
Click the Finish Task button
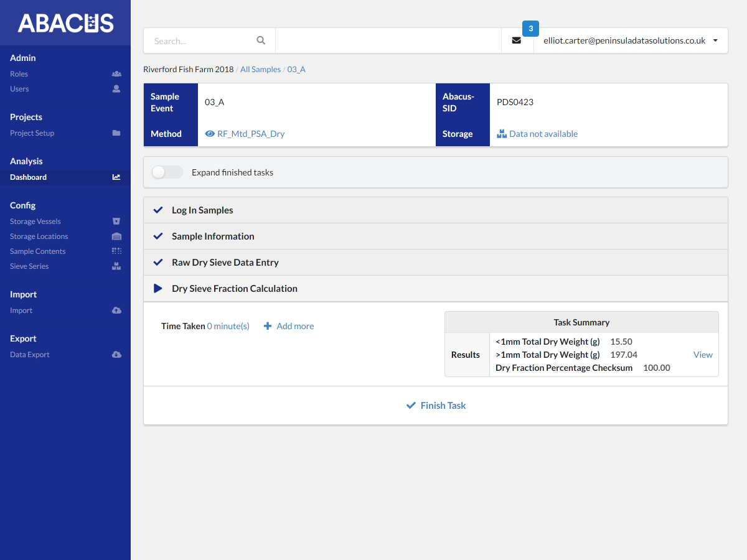point(436,406)
